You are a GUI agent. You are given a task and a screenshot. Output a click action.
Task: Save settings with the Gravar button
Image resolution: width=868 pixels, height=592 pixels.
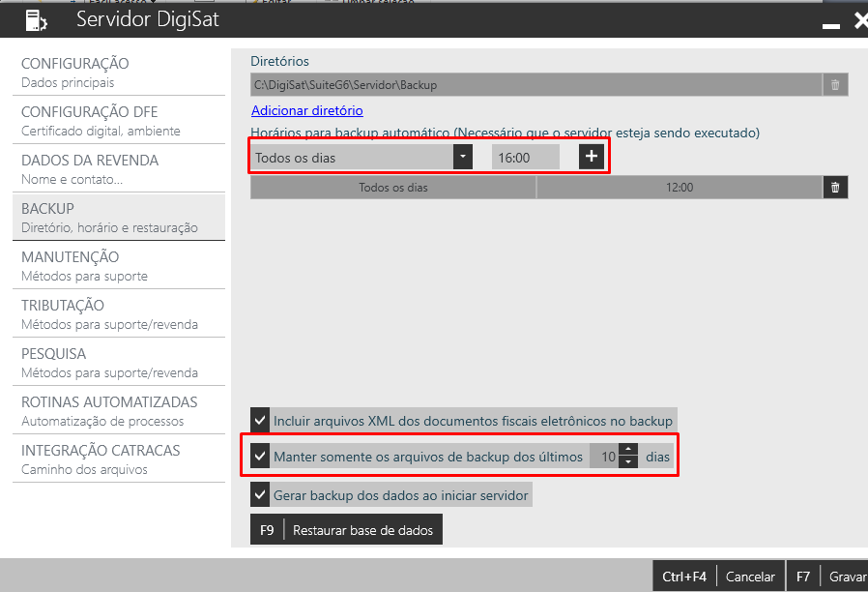827,577
